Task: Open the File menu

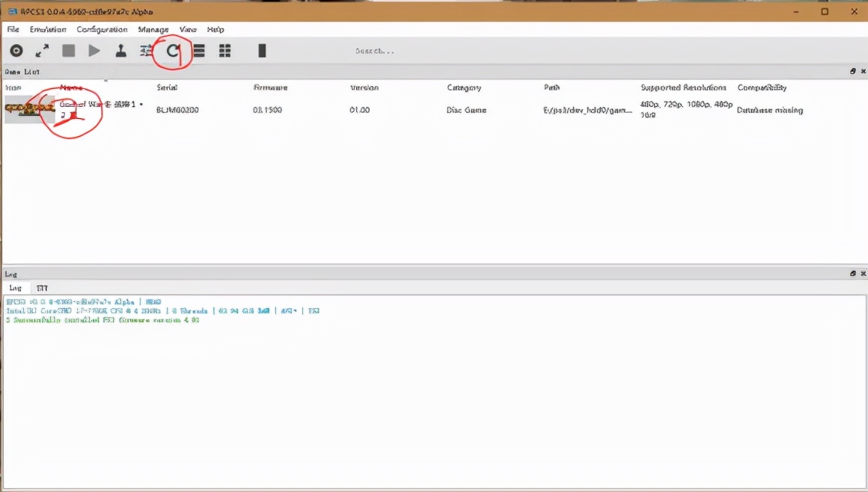Action: click(13, 29)
